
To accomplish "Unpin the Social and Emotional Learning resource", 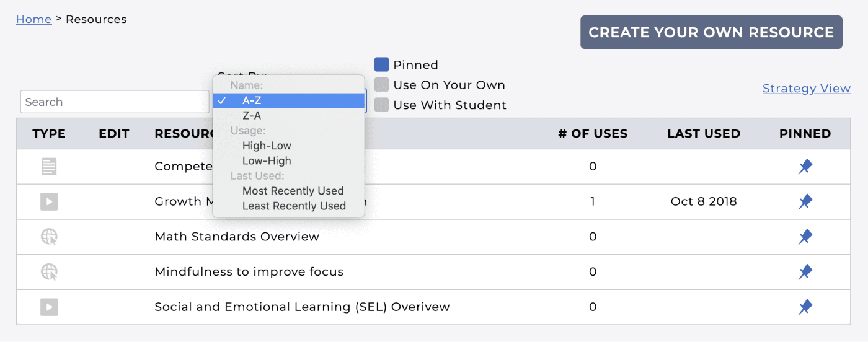I will (x=805, y=307).
